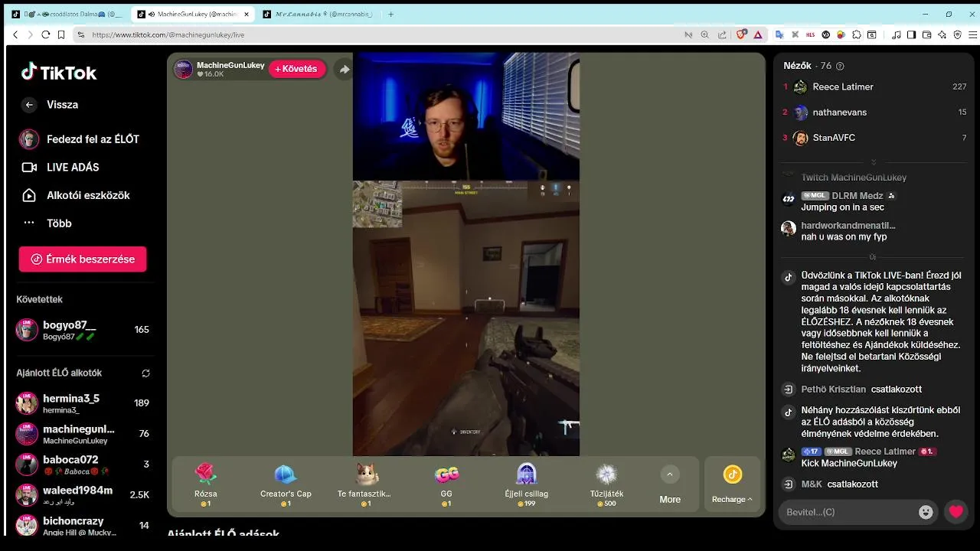Open waleed1984m live channel
Image resolution: width=980 pixels, height=551 pixels.
click(83, 495)
